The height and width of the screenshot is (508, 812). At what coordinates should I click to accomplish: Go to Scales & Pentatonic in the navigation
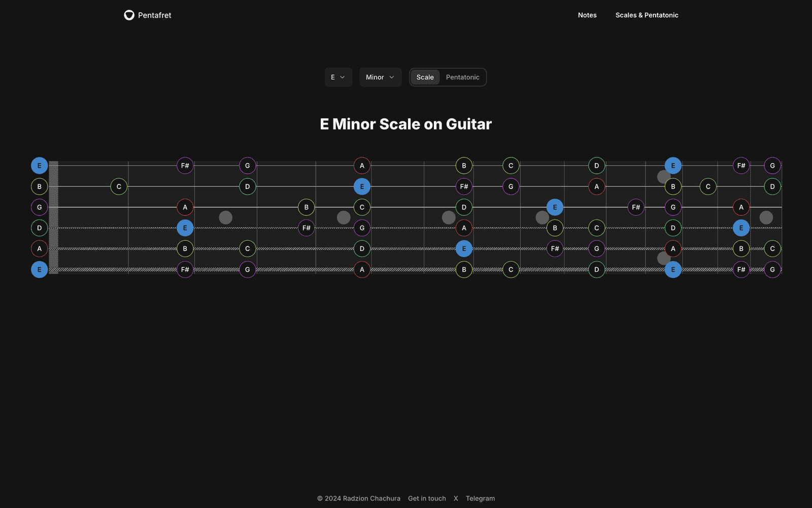pos(647,15)
